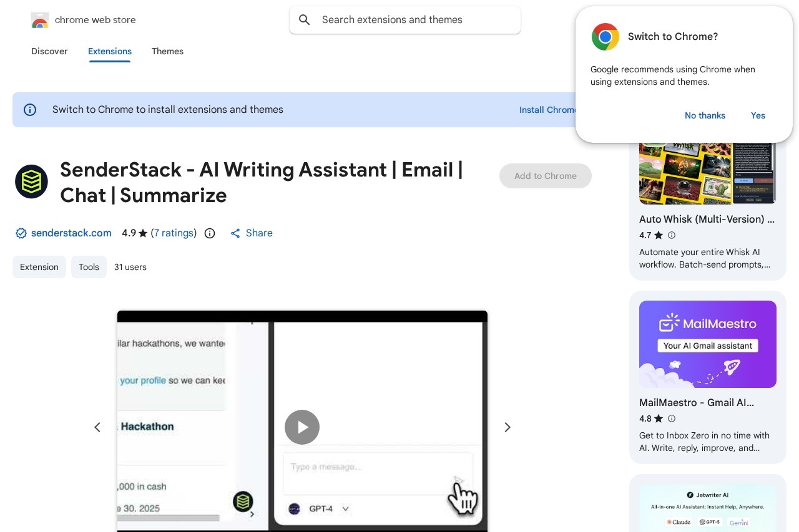Click the SenderStack extension logo icon
Image resolution: width=799 pixels, height=532 pixels.
[31, 181]
